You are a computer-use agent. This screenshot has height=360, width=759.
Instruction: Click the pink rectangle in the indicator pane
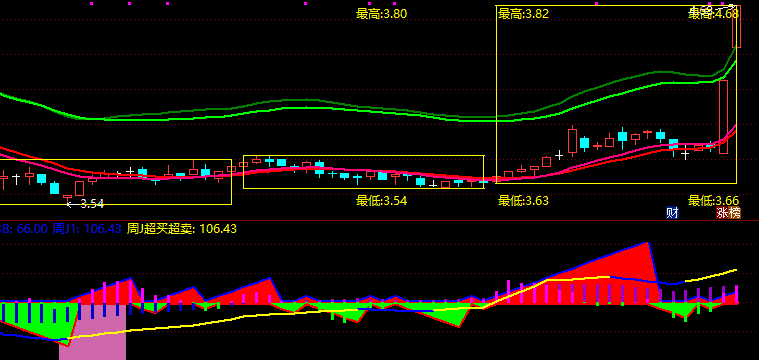(x=92, y=332)
